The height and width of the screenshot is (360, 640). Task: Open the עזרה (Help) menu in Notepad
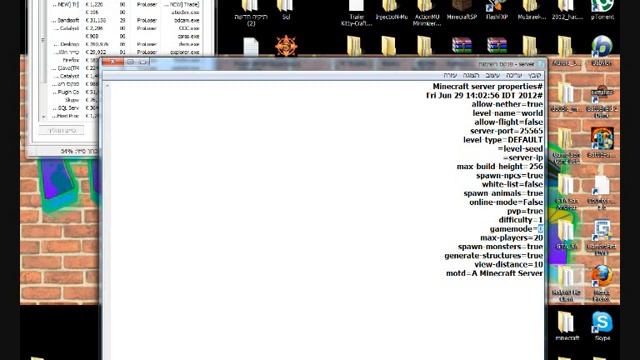450,76
